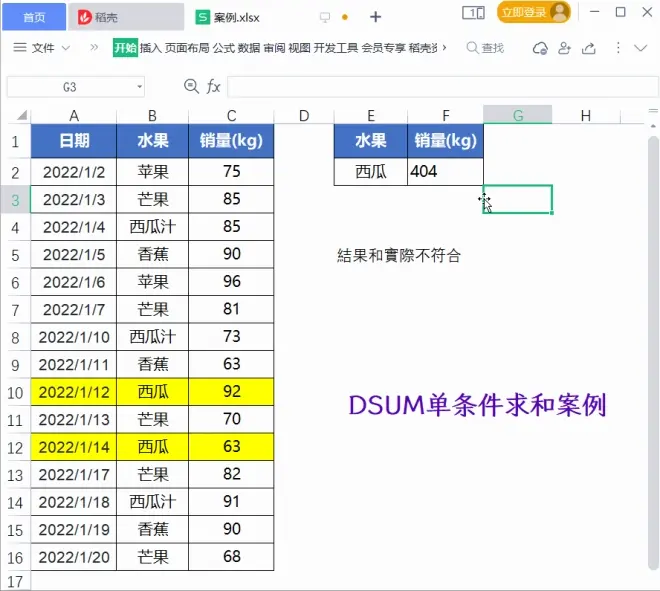Image resolution: width=660 pixels, height=591 pixels.
Task: Click the zoom magnifier icon beside fx
Action: [192, 87]
